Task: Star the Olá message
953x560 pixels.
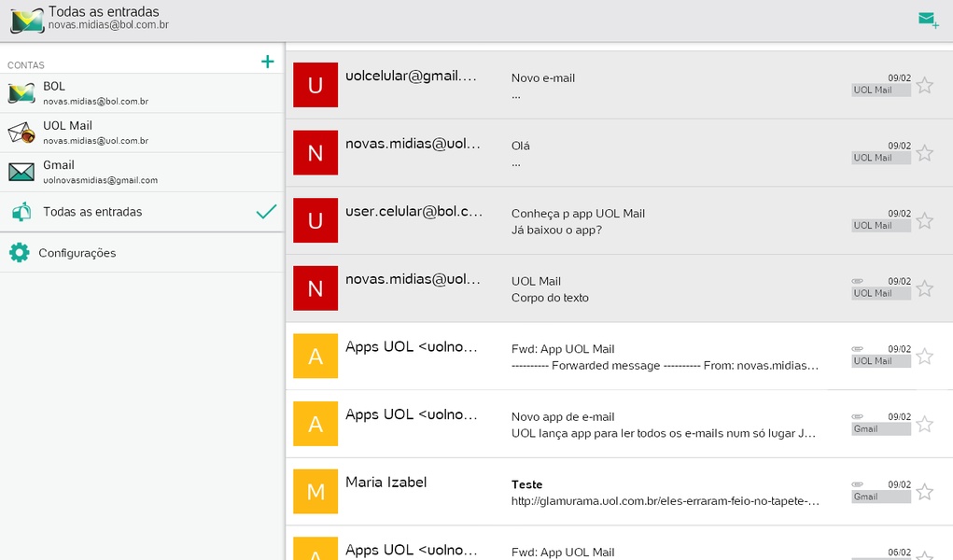Action: tap(924, 153)
